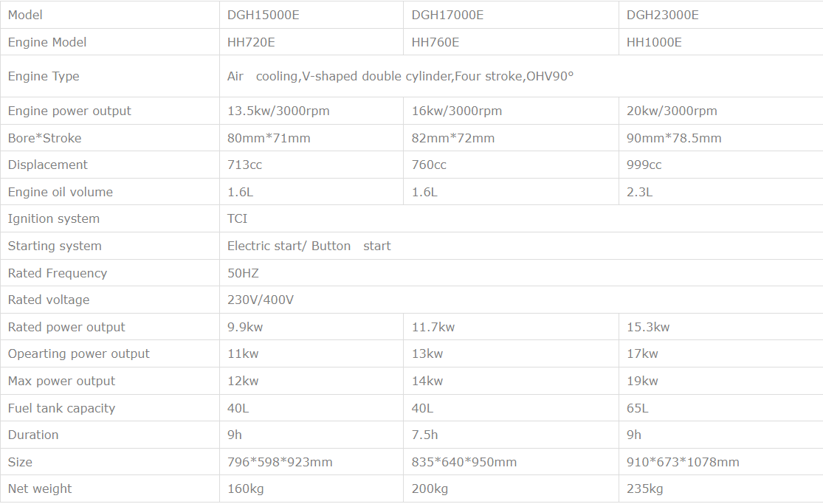The width and height of the screenshot is (823, 504).
Task: Select the 713cc displacement value
Action: 244,165
